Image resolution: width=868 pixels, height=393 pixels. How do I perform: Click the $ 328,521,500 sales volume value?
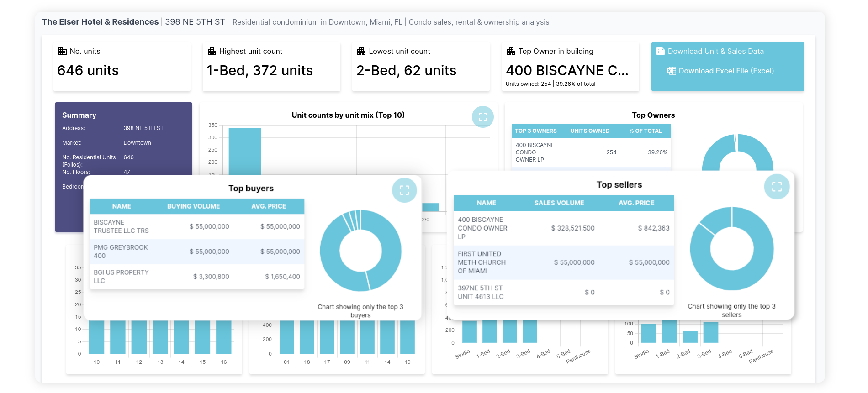tap(573, 228)
